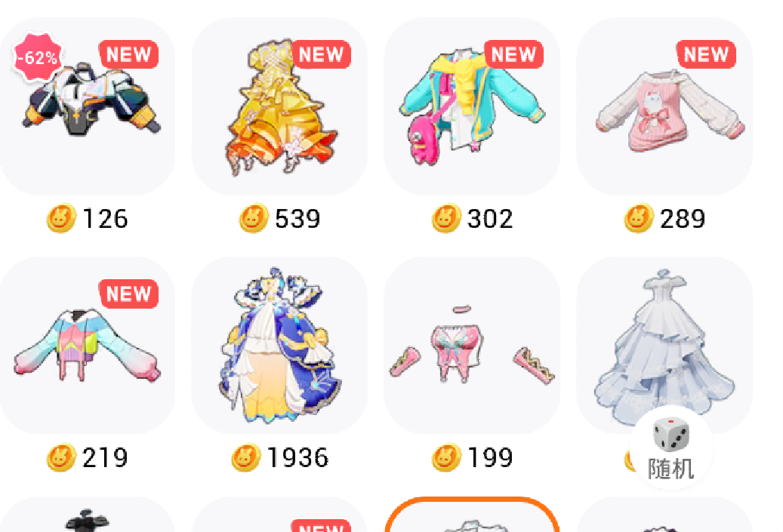Tap the random dice button 随机
The height and width of the screenshot is (532, 783).
(x=671, y=448)
